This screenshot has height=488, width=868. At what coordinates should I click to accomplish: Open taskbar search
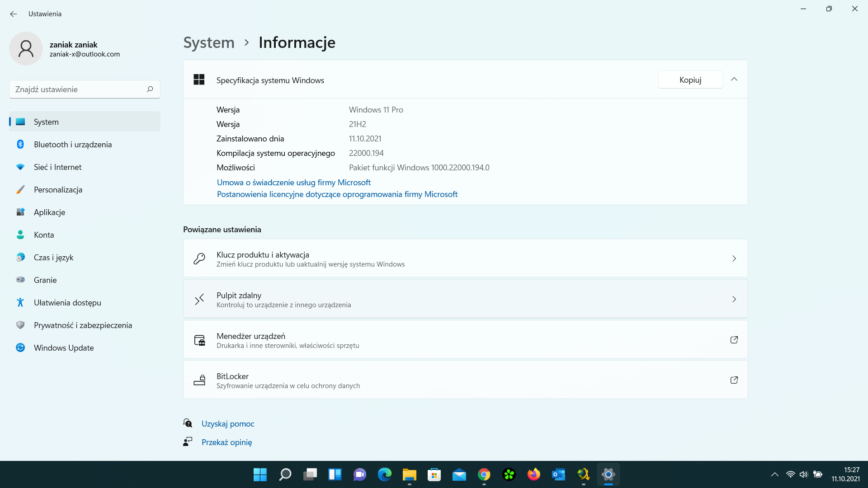285,474
